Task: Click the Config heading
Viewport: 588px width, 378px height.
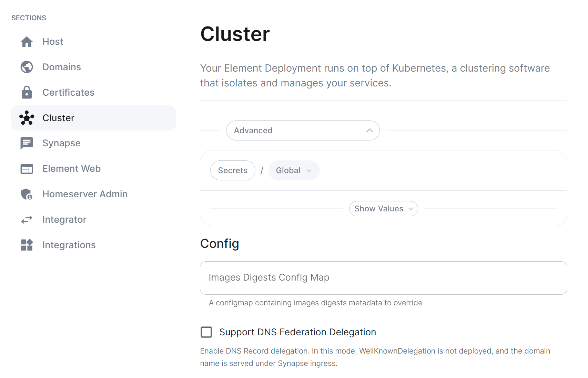Action: (x=220, y=244)
